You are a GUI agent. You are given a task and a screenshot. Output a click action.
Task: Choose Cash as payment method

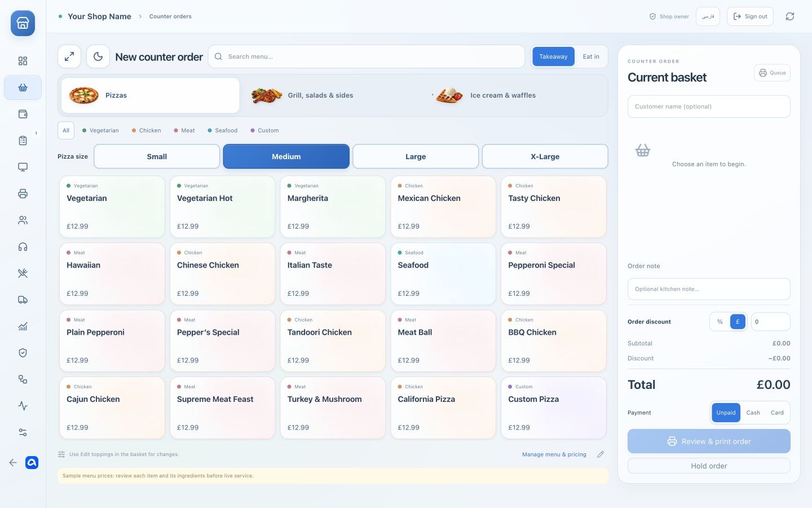(753, 413)
